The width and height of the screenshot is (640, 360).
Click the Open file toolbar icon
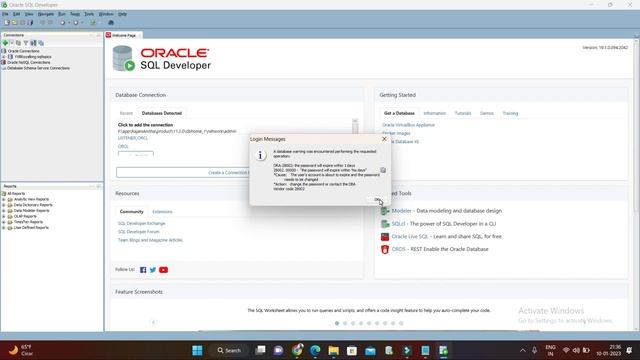tap(14, 23)
